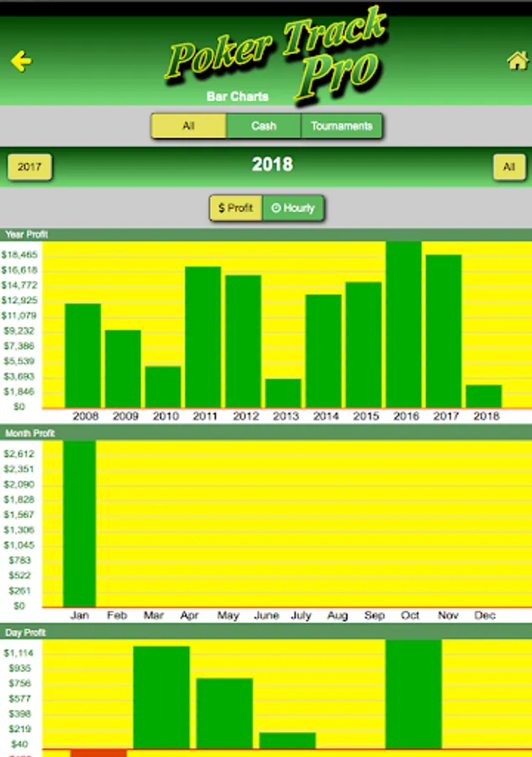Select the 2013 year profit bar
The height and width of the screenshot is (757, 532).
tap(283, 393)
